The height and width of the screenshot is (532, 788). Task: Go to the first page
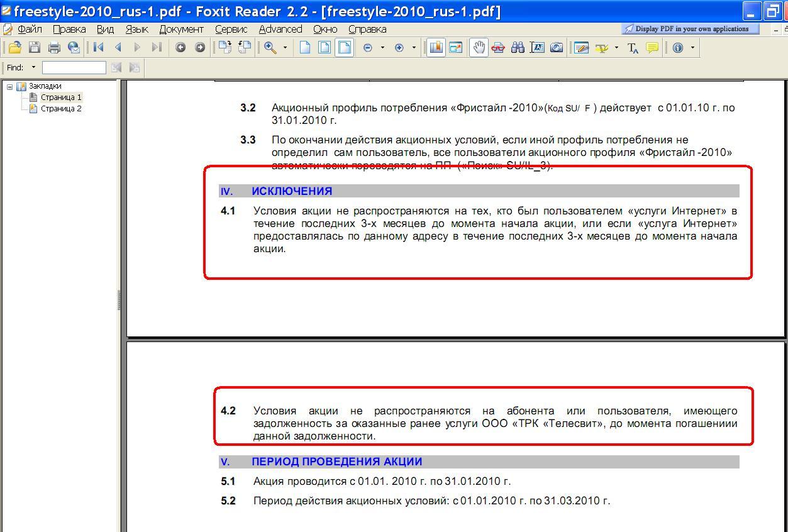click(x=98, y=47)
